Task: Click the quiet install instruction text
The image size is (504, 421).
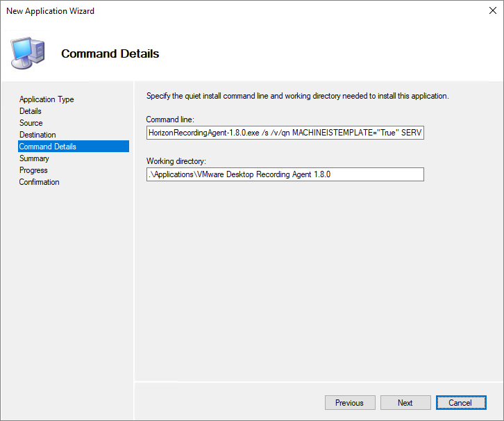Action: click(x=297, y=96)
